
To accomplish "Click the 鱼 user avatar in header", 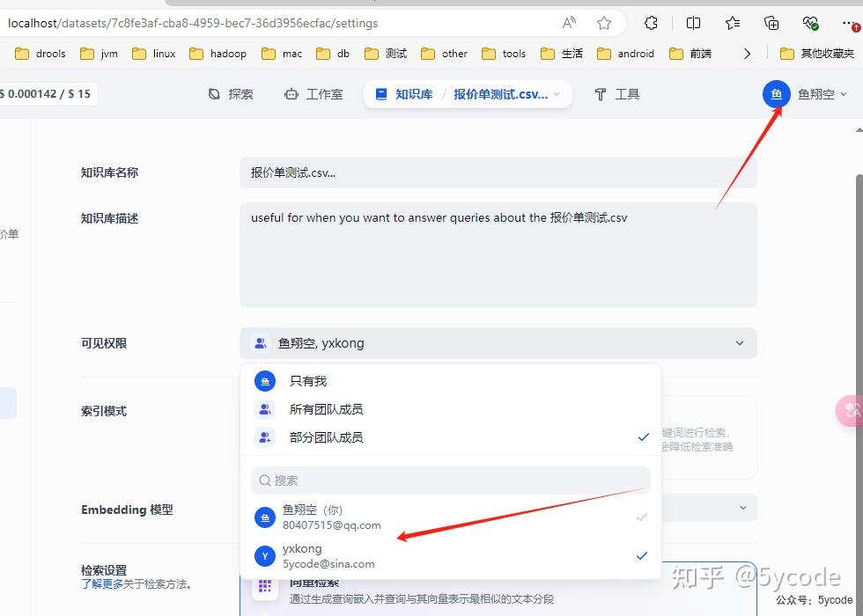I will pos(776,94).
